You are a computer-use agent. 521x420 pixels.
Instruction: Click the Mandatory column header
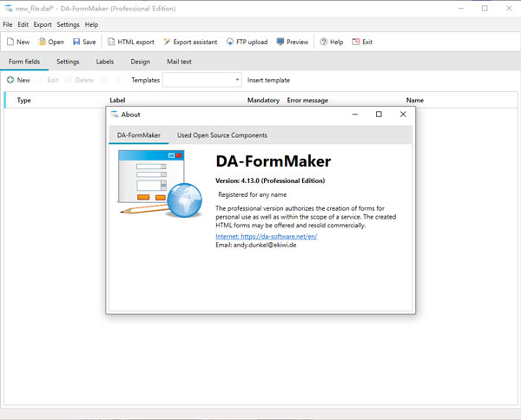(x=263, y=101)
